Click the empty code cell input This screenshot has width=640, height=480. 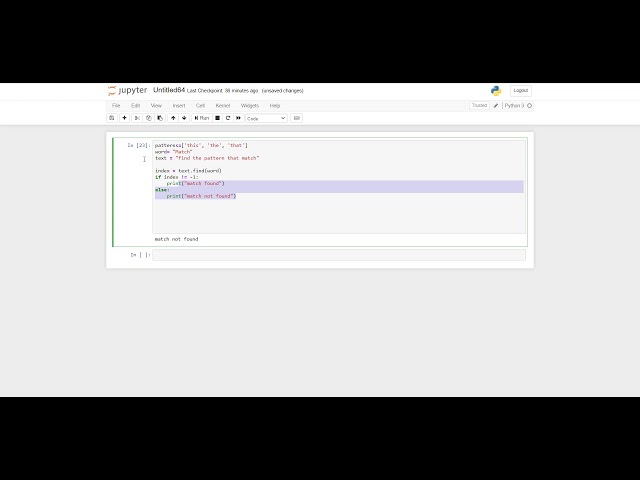click(x=339, y=255)
